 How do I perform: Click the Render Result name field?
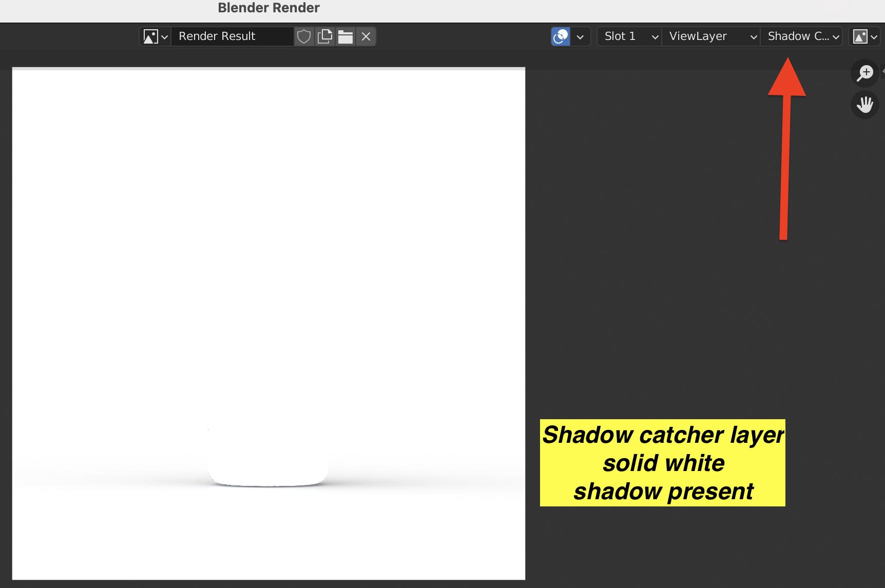click(x=232, y=36)
